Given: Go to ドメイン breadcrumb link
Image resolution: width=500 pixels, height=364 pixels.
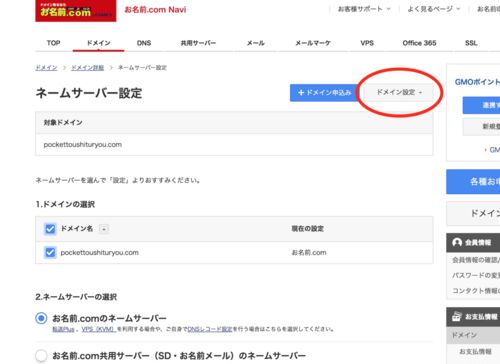Looking at the screenshot, I should pos(46,68).
